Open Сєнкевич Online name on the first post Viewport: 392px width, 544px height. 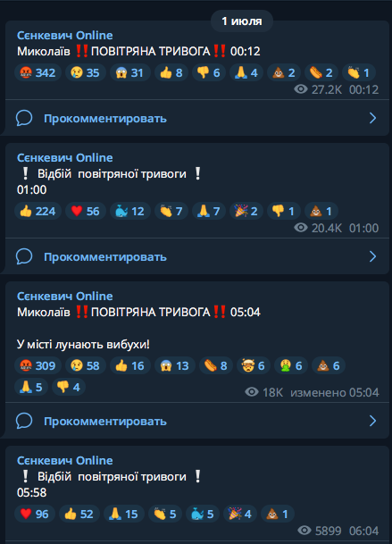[x=65, y=36]
